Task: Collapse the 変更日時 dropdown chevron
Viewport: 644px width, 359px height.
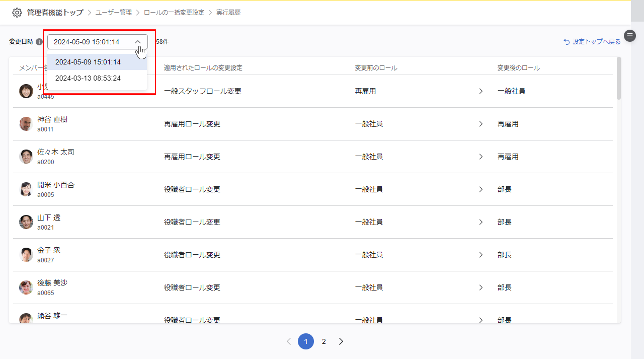Action: click(x=138, y=42)
